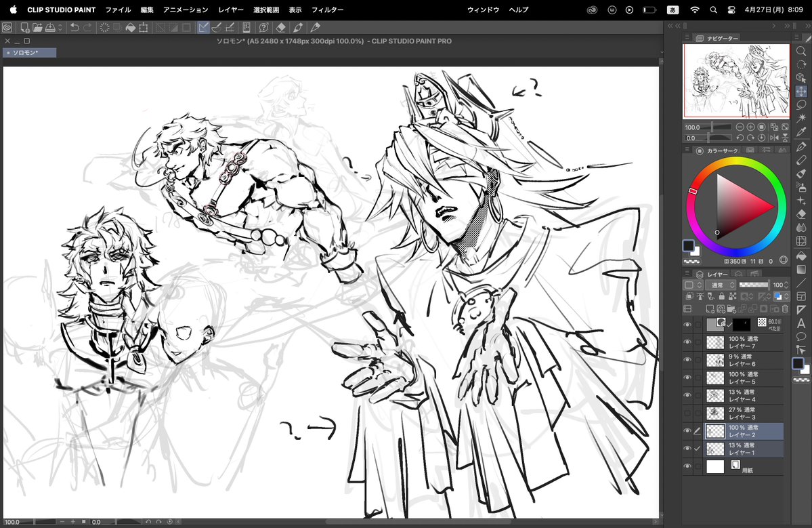Viewport: 812px width, 528px height.
Task: Toggle snap to ruler in the toolbar
Action: pos(204,28)
